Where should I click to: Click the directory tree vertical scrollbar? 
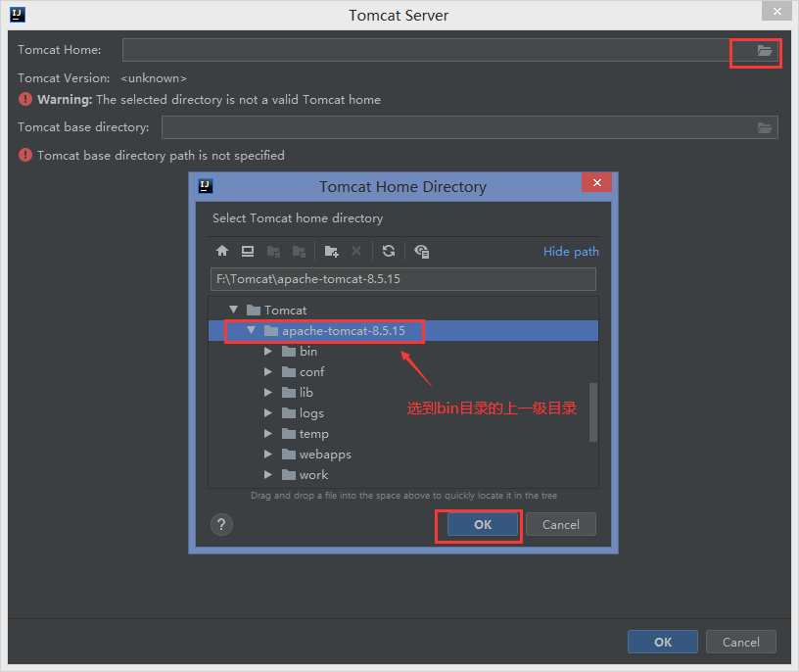tap(593, 412)
